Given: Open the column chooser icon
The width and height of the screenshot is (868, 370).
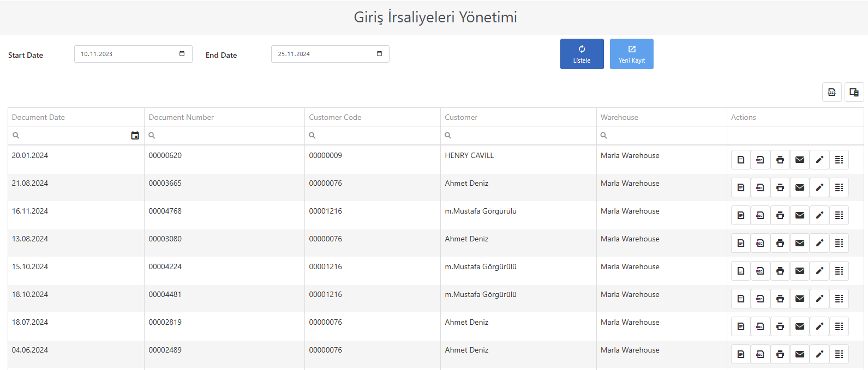Looking at the screenshot, I should [x=854, y=92].
